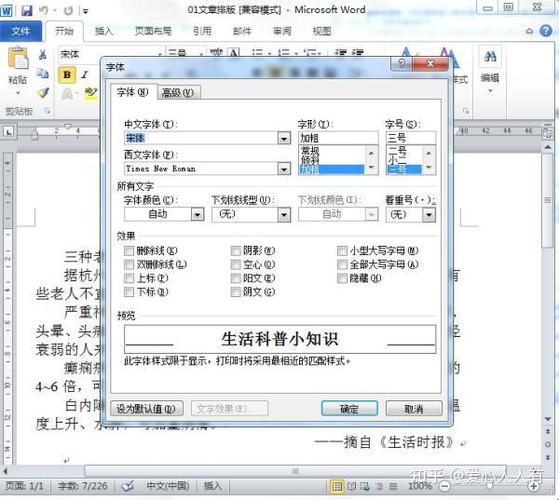This screenshot has height=500, width=559.
Task: Switch to Print Layout view icon
Action: (337, 486)
